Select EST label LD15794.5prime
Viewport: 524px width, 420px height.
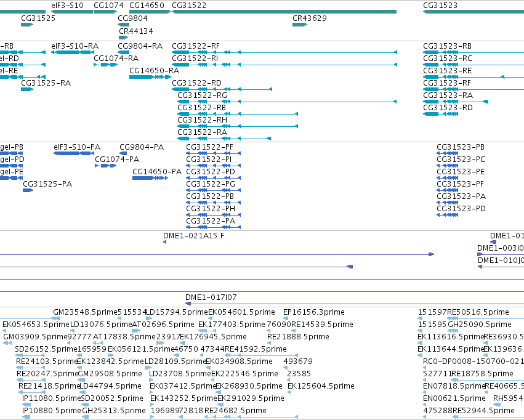(x=177, y=312)
